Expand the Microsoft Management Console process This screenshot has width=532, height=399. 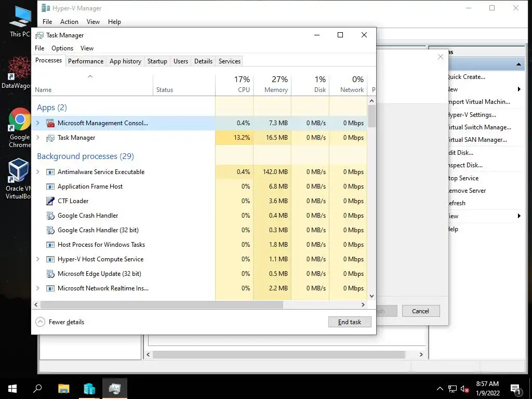pyautogui.click(x=38, y=123)
